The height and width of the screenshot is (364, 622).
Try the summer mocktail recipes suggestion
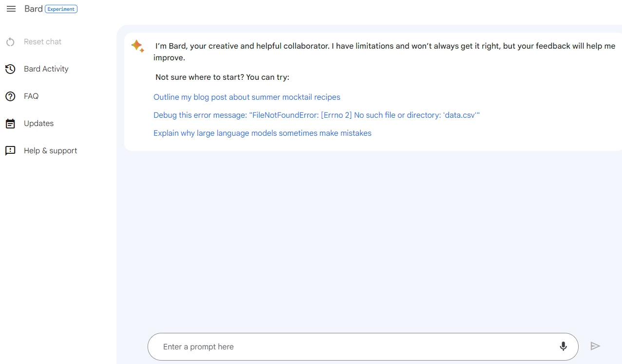(247, 97)
